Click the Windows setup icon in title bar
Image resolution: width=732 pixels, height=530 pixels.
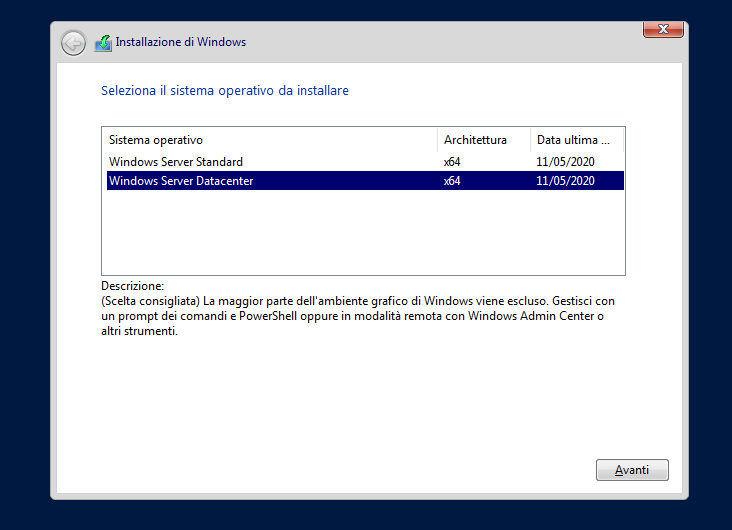click(x=103, y=43)
